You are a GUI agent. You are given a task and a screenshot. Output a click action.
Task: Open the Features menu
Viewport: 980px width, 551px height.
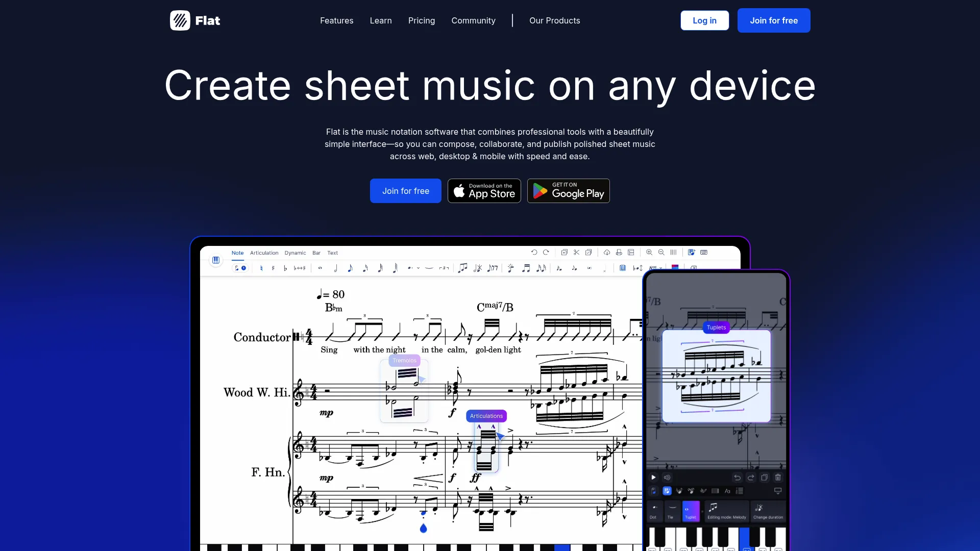(x=336, y=20)
